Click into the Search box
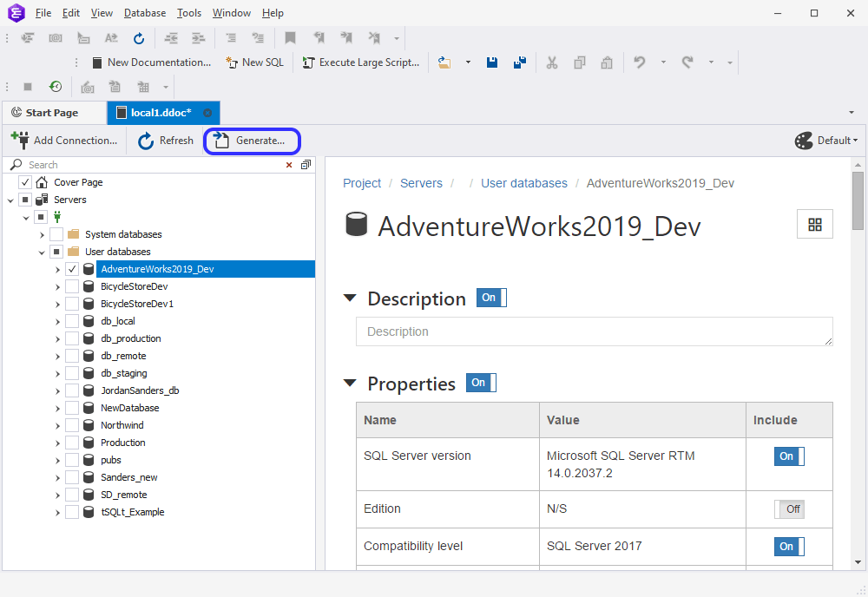The height and width of the screenshot is (597, 868). coord(155,165)
